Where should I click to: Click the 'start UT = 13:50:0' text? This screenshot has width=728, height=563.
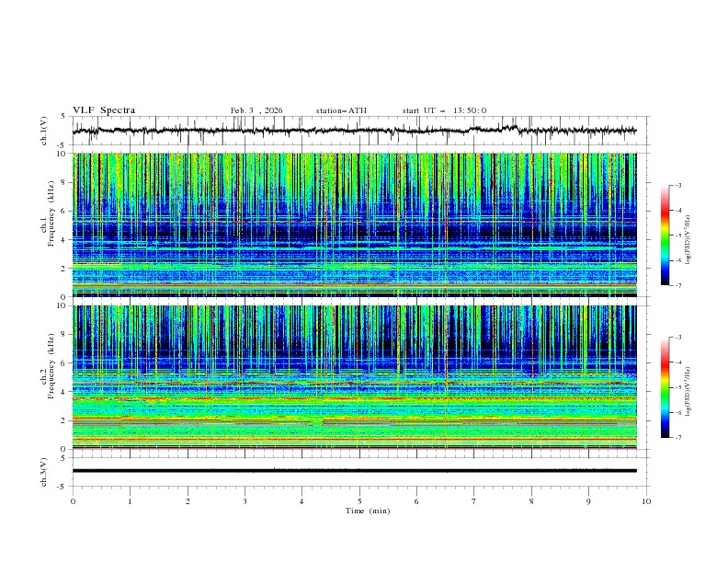click(444, 110)
